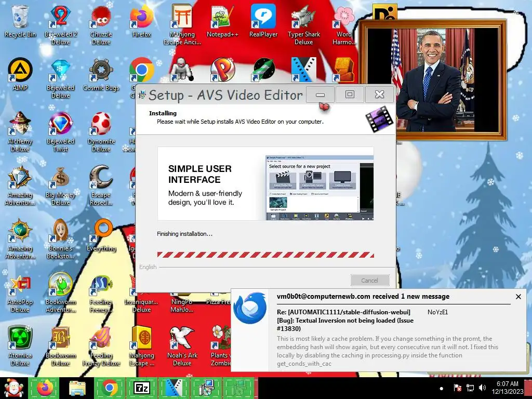Click the Thunderbird logo in the notification
This screenshot has height=399, width=532.
[x=250, y=308]
